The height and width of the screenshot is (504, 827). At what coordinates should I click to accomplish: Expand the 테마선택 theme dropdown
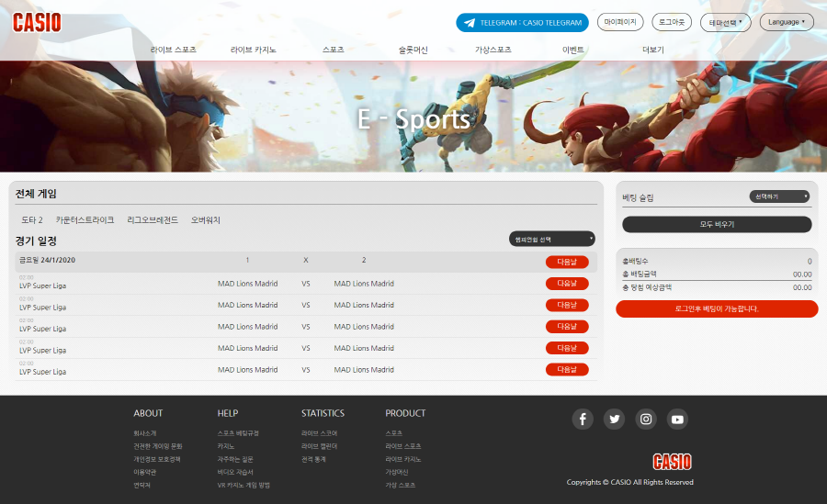pos(725,22)
